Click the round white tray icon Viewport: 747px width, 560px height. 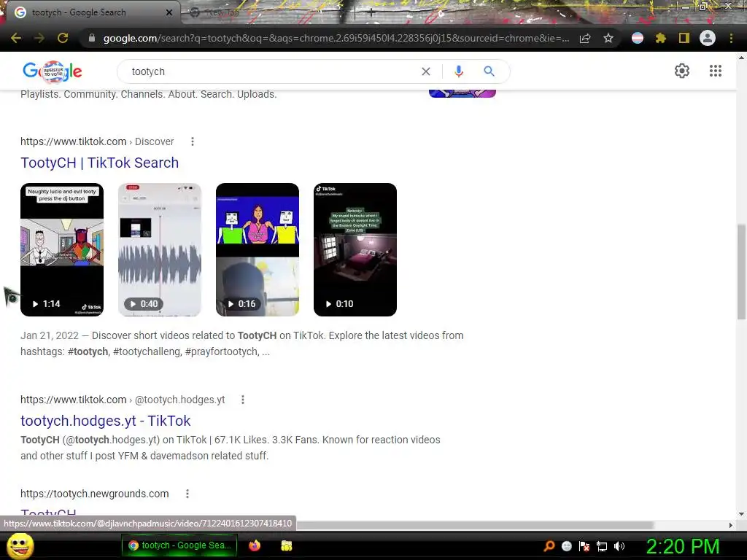[566, 546]
